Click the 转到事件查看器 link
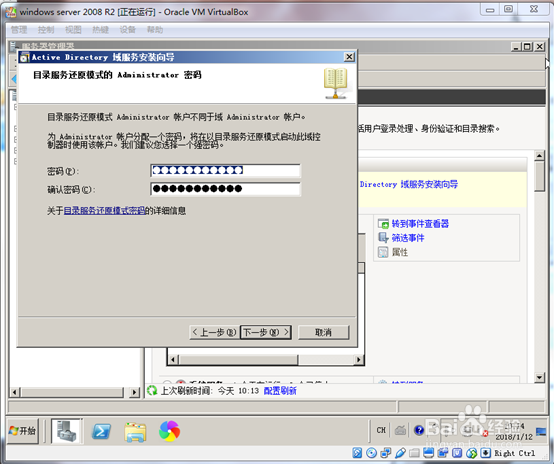The height and width of the screenshot is (464, 554). (420, 224)
